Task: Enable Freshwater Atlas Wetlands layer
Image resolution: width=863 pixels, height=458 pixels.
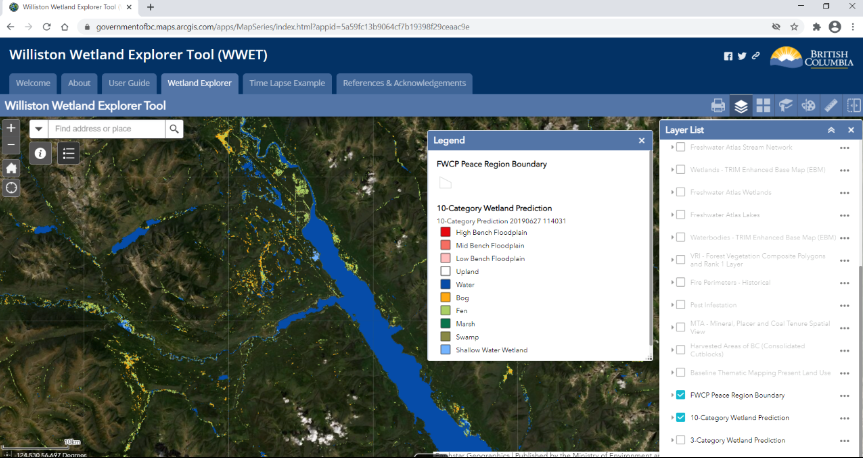Action: pyautogui.click(x=681, y=193)
